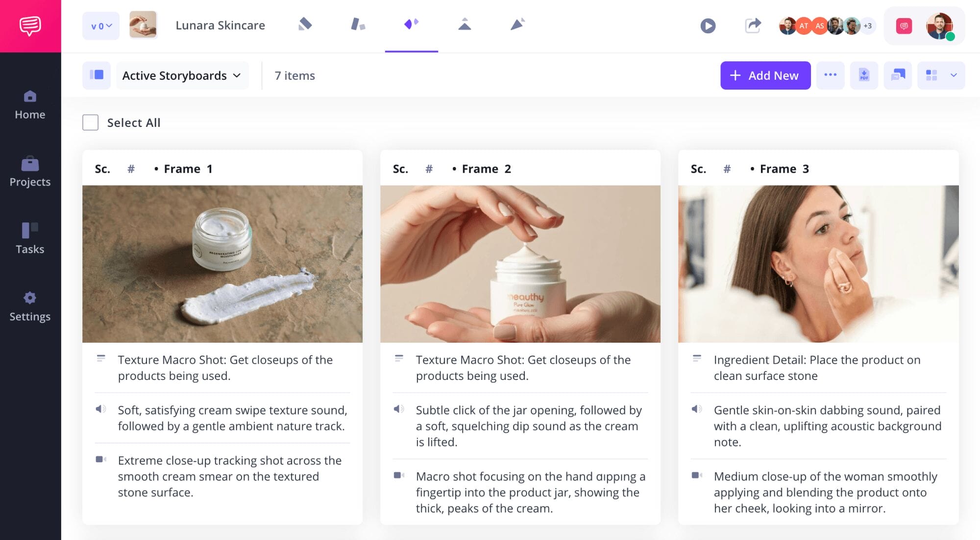Select the grid layout view icon
This screenshot has height=540, width=980.
click(931, 75)
